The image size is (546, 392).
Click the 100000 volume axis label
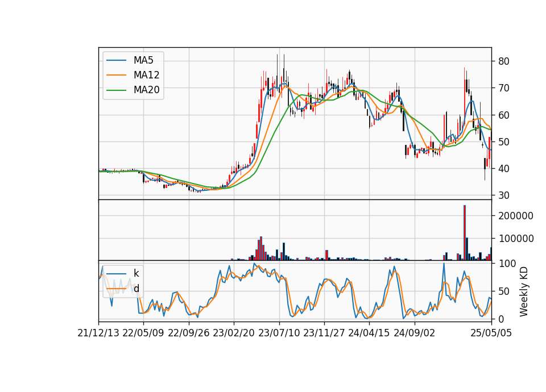pos(516,239)
